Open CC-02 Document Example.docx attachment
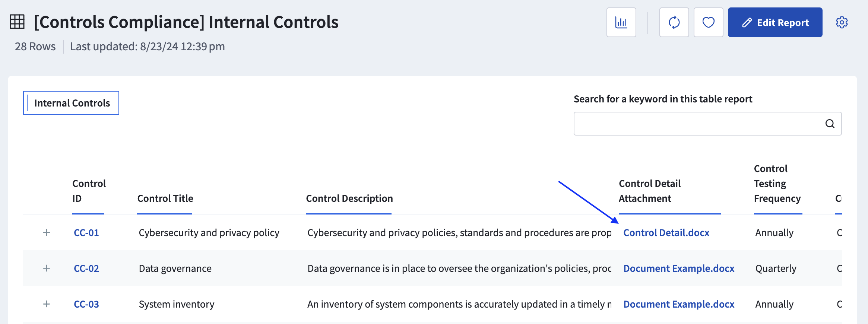This screenshot has width=868, height=324. 679,269
